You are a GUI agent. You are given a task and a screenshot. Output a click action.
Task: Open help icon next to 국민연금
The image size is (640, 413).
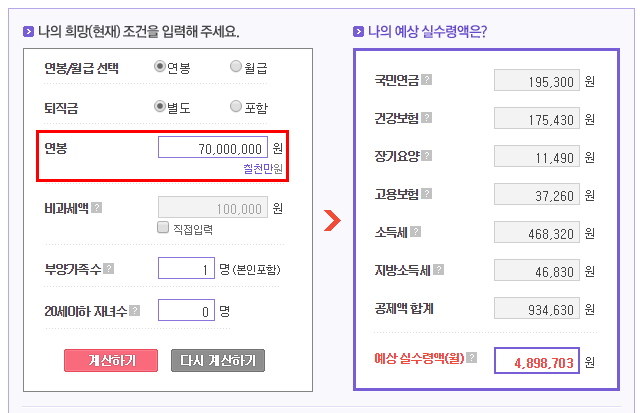427,80
